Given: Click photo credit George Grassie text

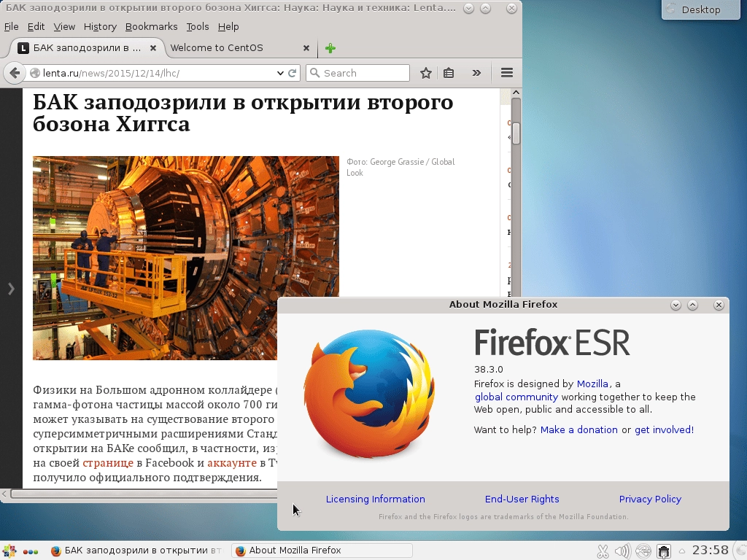Looking at the screenshot, I should click(400, 167).
